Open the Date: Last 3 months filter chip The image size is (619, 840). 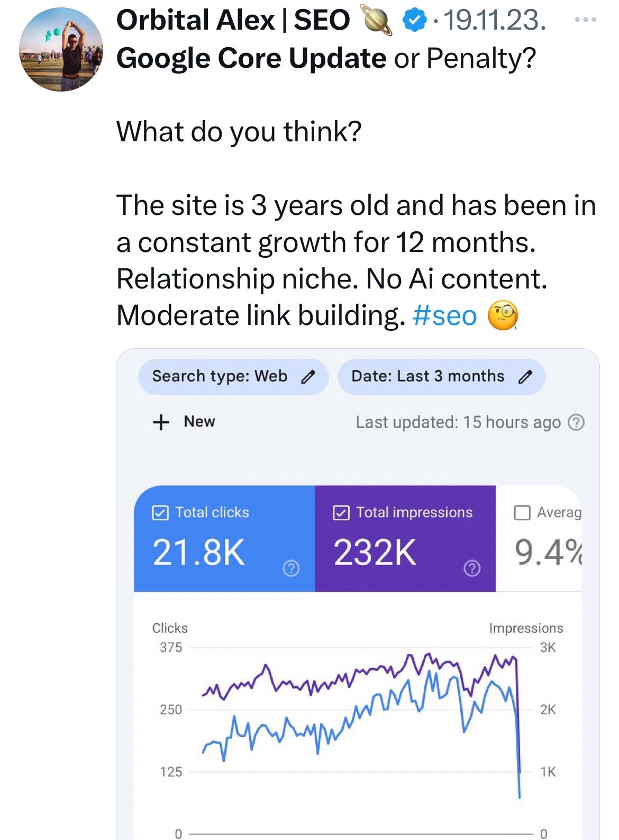pyautogui.click(x=427, y=376)
